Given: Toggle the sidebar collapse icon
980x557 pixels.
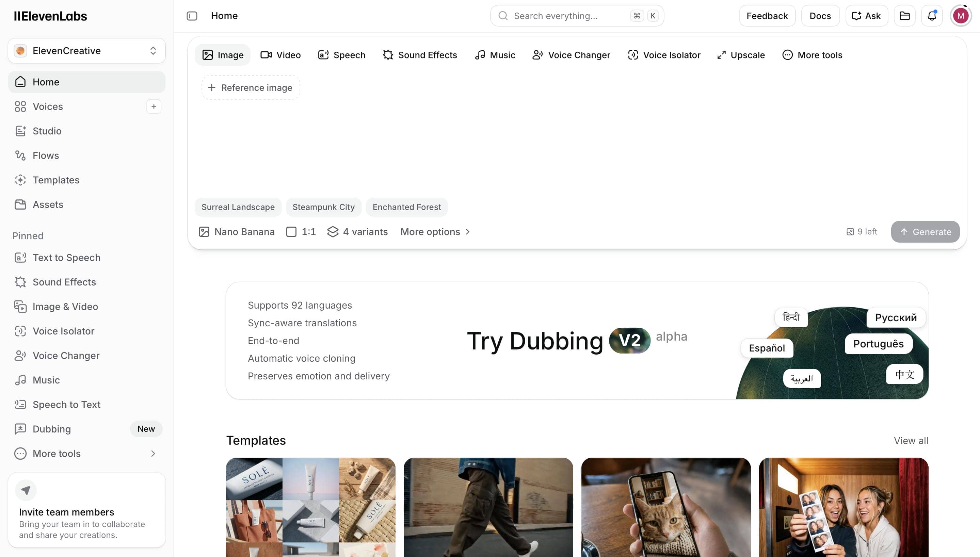Looking at the screenshot, I should pos(192,16).
